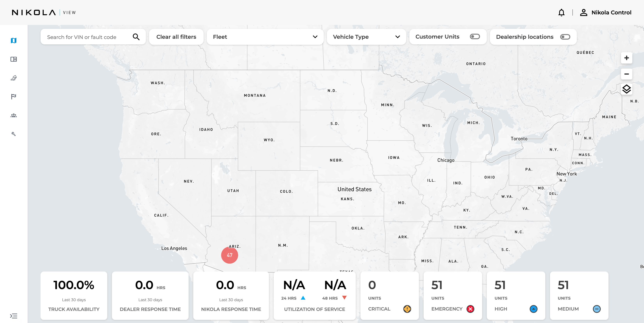The height and width of the screenshot is (323, 644).
Task: Toggle Customer Units switch
Action: point(475,37)
